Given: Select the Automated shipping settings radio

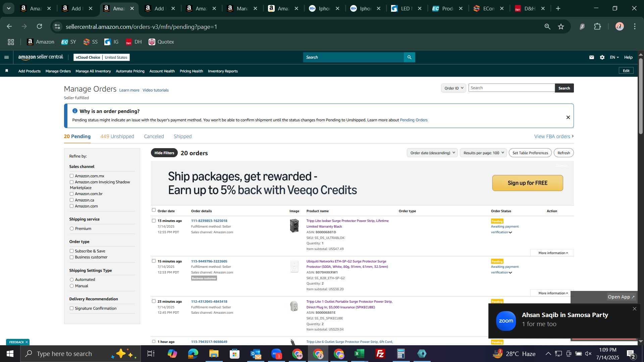Looking at the screenshot, I should pos(71,280).
